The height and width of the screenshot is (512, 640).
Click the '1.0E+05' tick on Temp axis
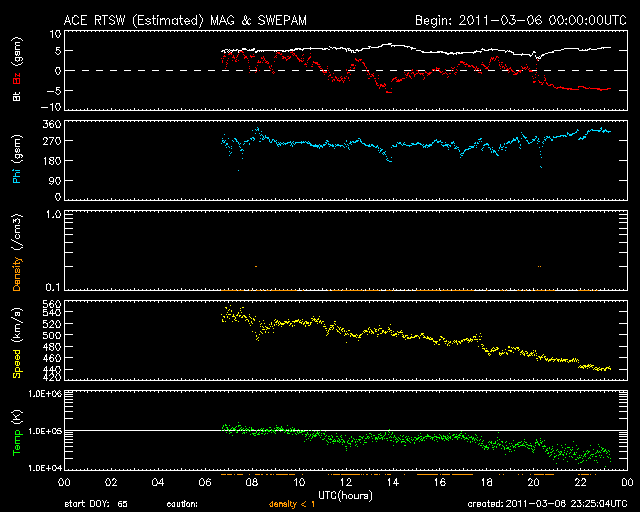pos(45,431)
